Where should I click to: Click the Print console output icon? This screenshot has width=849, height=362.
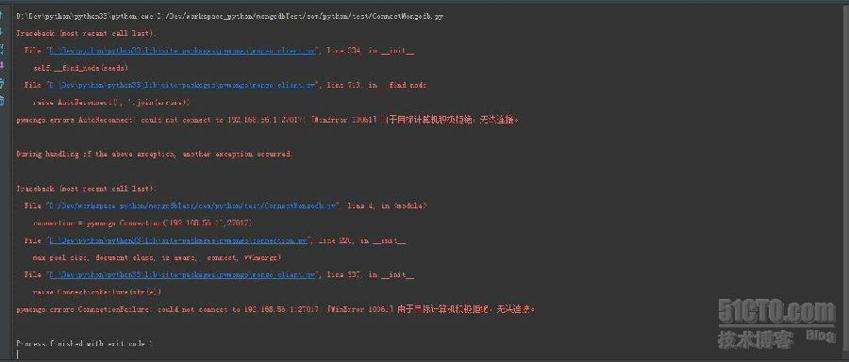pos(2,83)
